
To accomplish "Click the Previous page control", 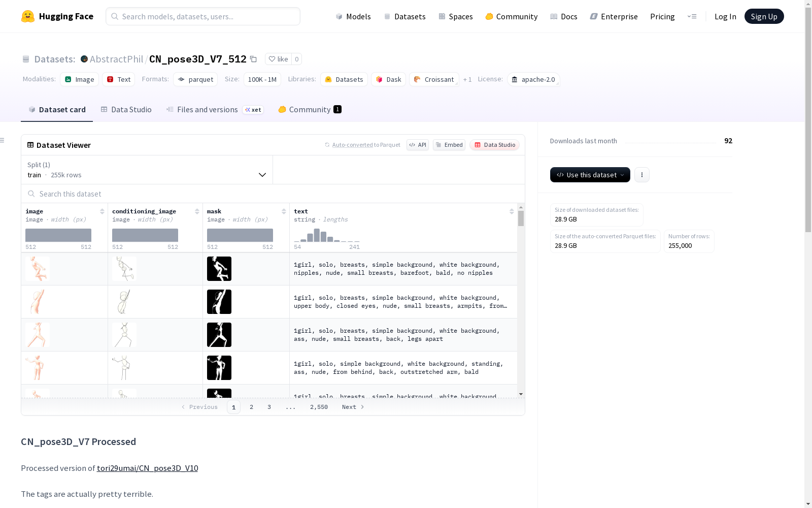I will coord(199,407).
